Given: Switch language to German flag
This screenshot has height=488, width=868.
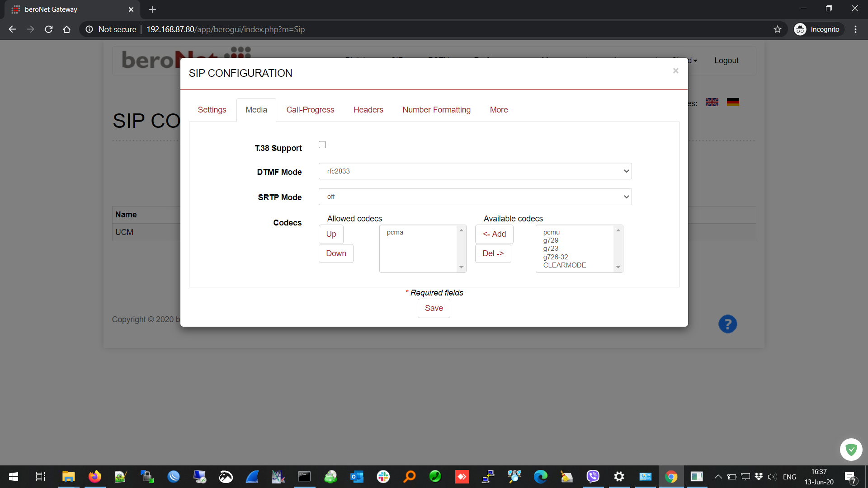Looking at the screenshot, I should pos(733,102).
